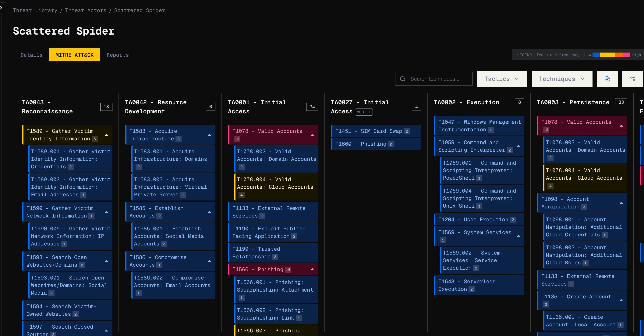Switch to the Details tab
This screenshot has height=336, width=644.
coord(31,55)
